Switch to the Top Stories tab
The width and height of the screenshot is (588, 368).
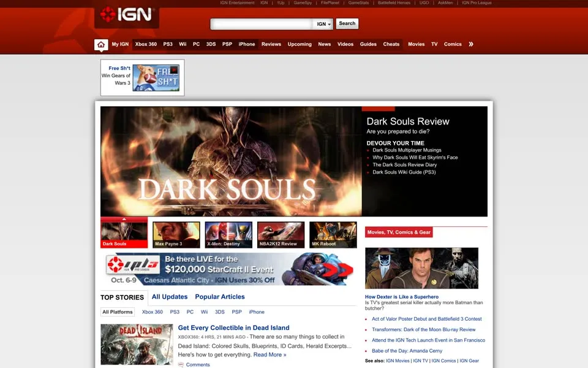pyautogui.click(x=123, y=297)
